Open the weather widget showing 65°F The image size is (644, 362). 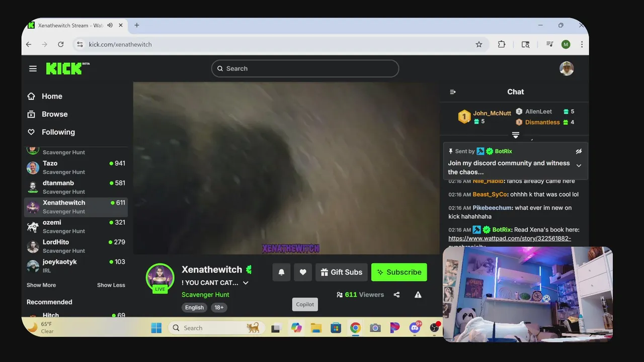click(x=41, y=328)
